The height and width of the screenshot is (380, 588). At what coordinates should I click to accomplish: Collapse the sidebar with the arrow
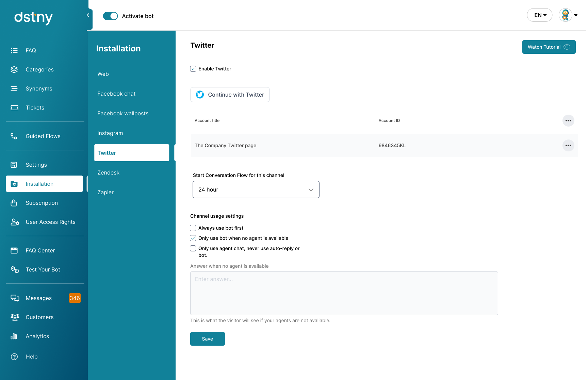pos(88,15)
